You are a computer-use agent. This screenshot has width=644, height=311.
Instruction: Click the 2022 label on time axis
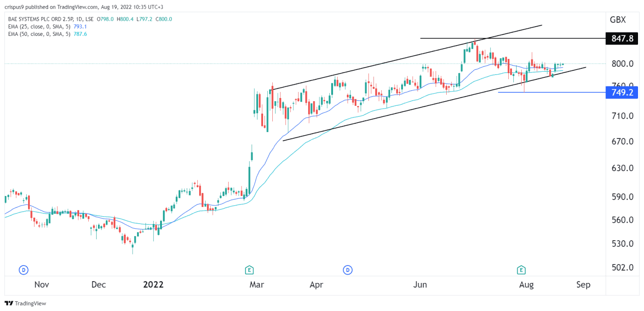tap(153, 285)
